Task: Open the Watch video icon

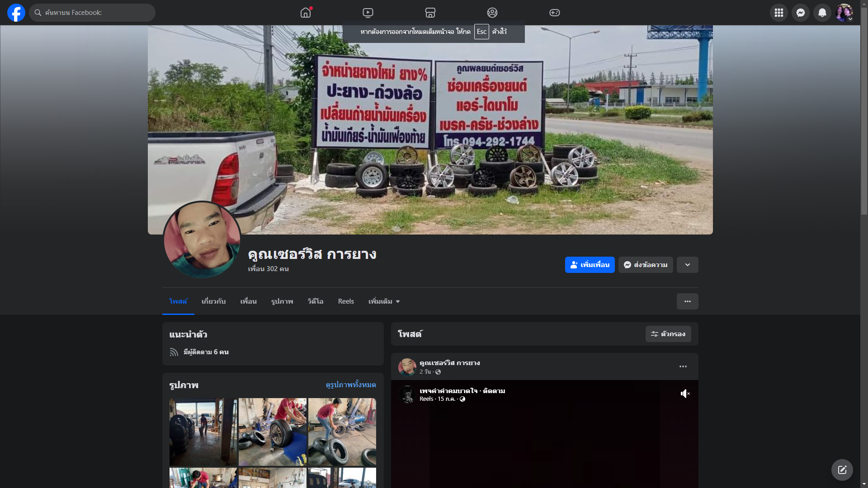Action: 368,13
